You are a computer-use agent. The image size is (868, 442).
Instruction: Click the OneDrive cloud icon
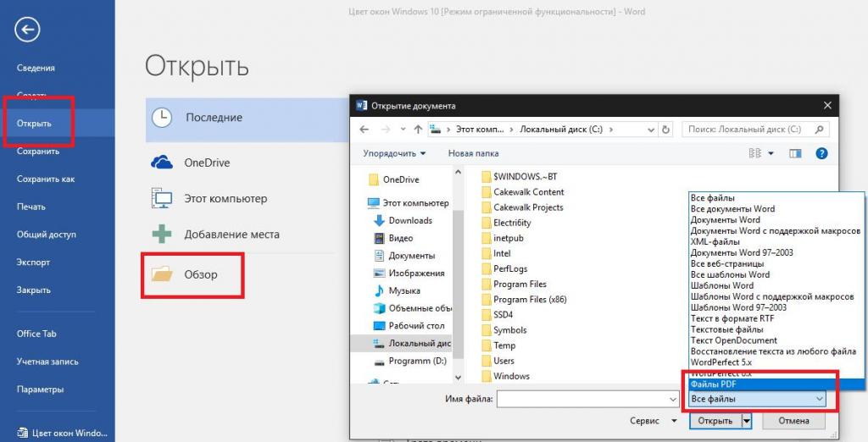pyautogui.click(x=162, y=163)
